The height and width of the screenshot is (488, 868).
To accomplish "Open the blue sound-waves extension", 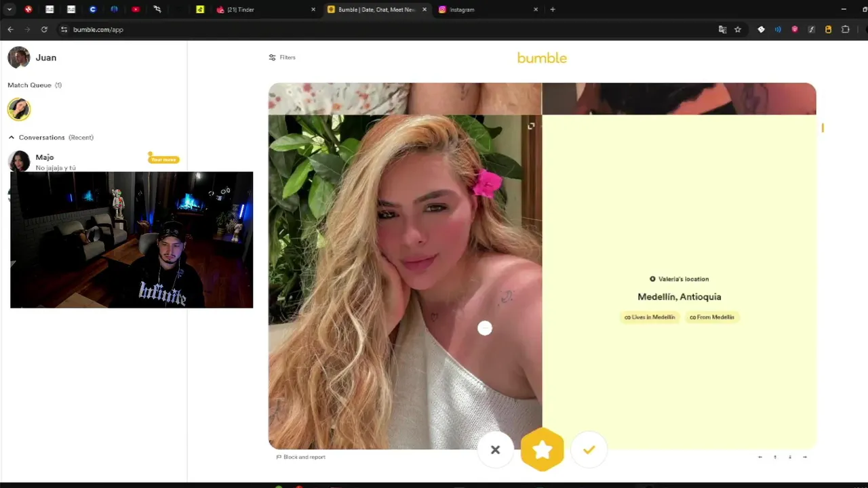I will tap(778, 29).
